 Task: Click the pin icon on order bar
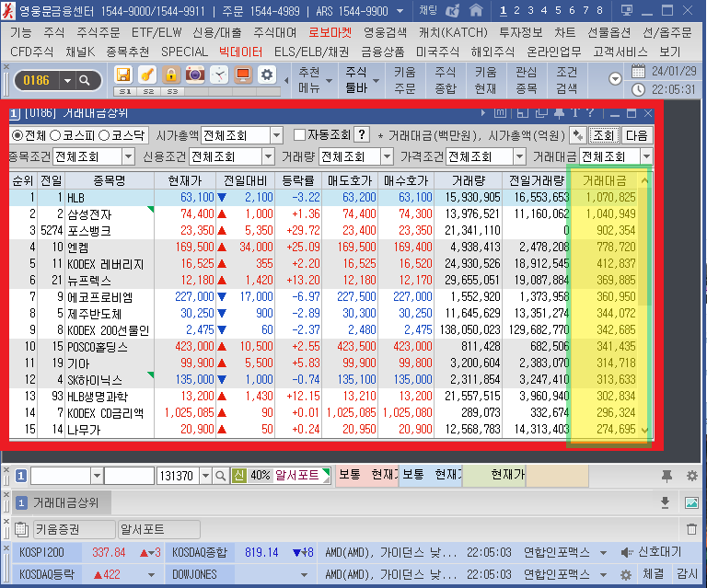(666, 476)
